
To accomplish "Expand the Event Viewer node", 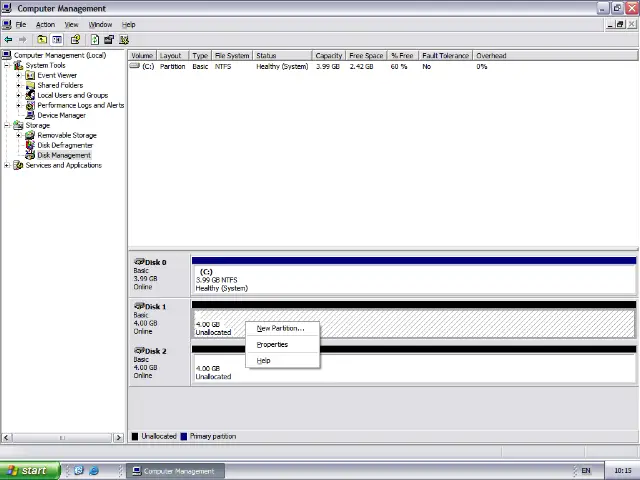I will pos(18,76).
